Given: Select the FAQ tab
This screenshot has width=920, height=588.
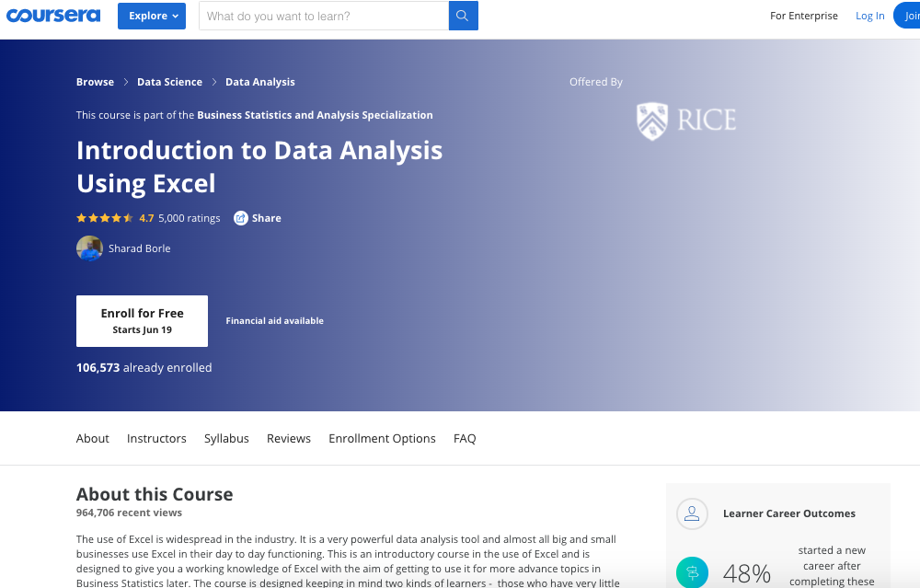Looking at the screenshot, I should [465, 438].
